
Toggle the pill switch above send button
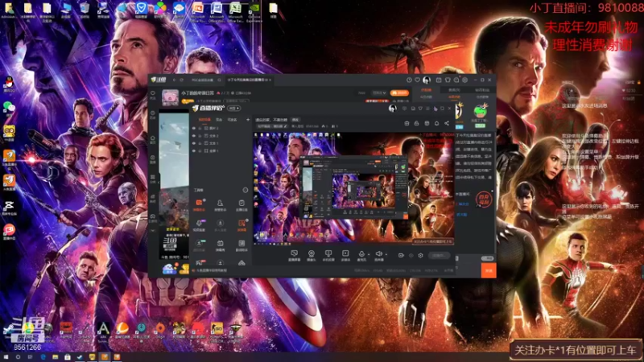point(488,258)
